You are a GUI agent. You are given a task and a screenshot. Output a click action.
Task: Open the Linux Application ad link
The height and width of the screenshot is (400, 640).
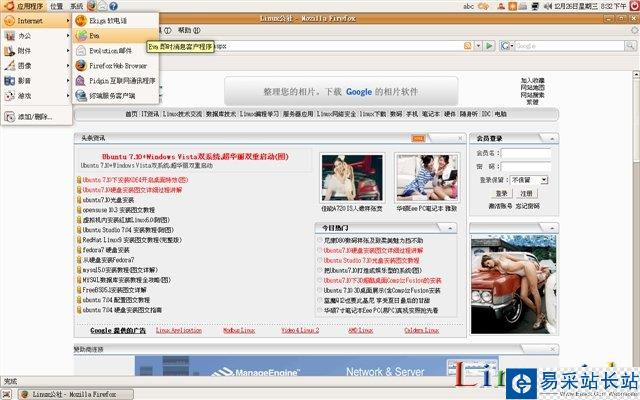pyautogui.click(x=179, y=330)
